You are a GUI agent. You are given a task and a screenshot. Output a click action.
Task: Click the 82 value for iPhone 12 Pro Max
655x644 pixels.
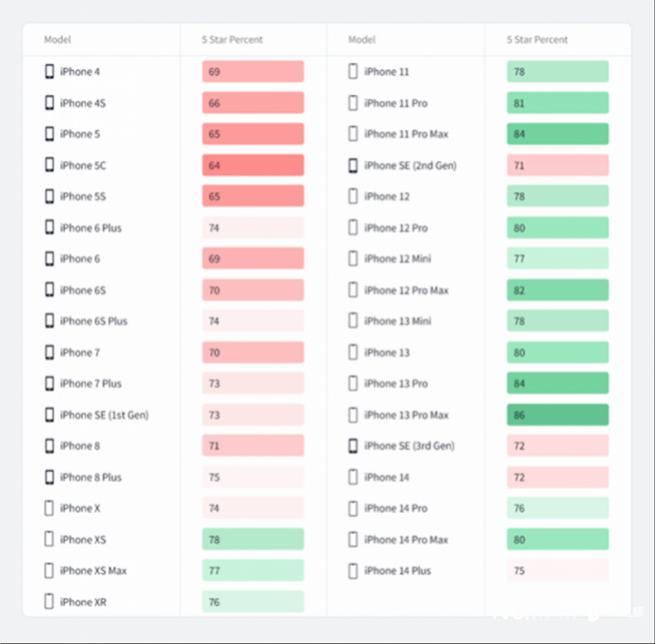click(x=519, y=290)
